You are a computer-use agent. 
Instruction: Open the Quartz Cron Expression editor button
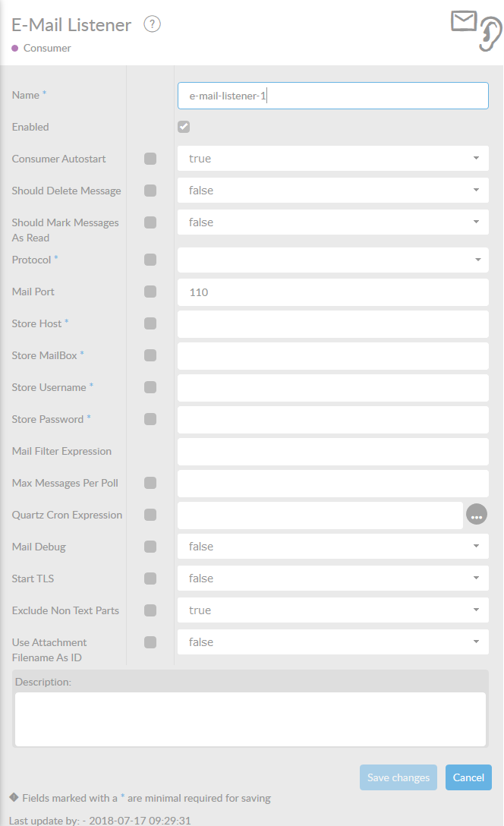point(477,515)
